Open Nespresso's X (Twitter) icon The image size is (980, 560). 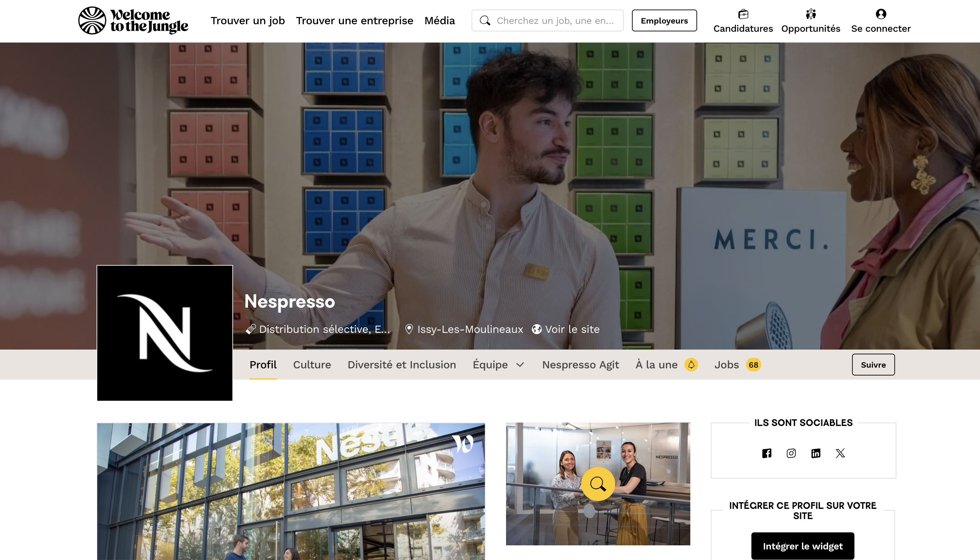840,454
